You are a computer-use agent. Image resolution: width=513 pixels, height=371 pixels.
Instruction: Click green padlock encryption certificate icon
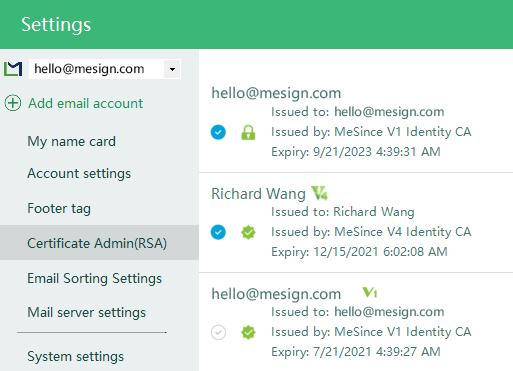[248, 132]
